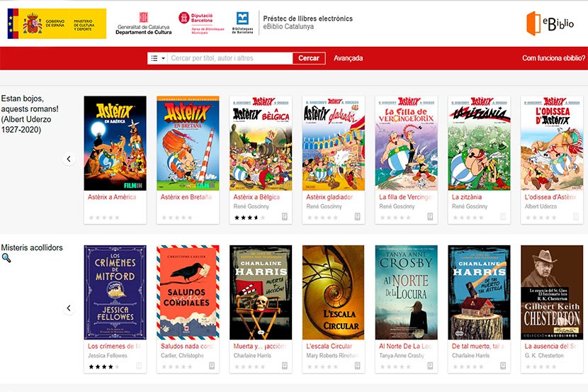Click Jessica Fellowes author link
This screenshot has width=588, height=392.
[108, 356]
